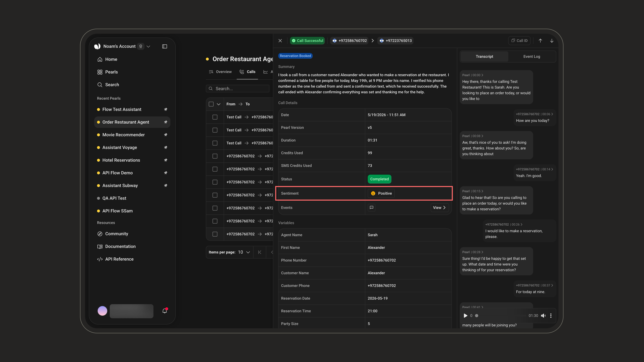
Task: Copy the Call ID
Action: click(x=519, y=41)
